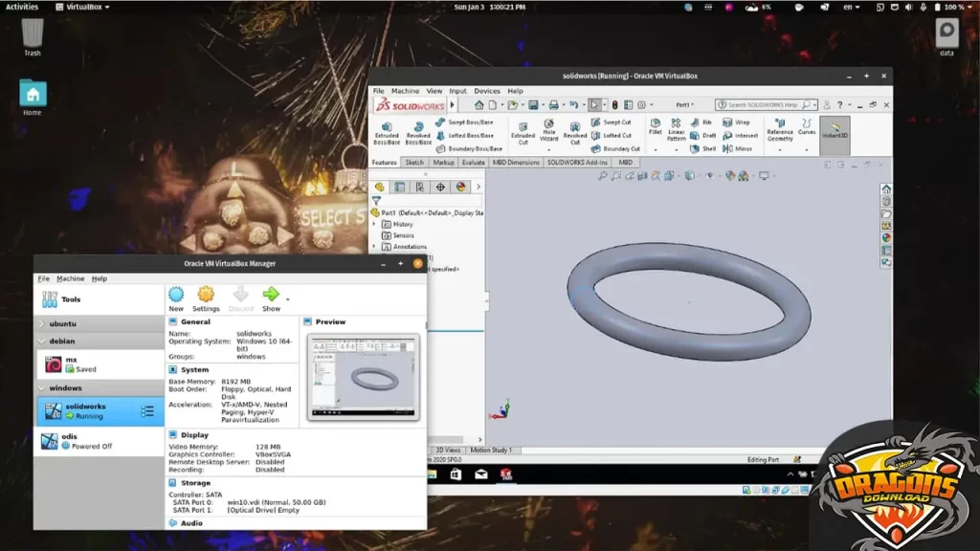Expand the ubuntu VM group
980x551 pixels.
[x=41, y=324]
